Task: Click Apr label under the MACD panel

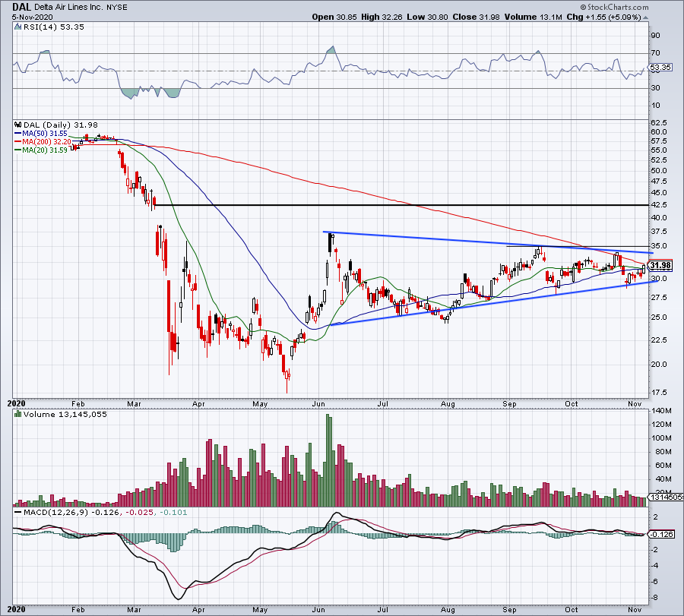Action: tap(198, 609)
